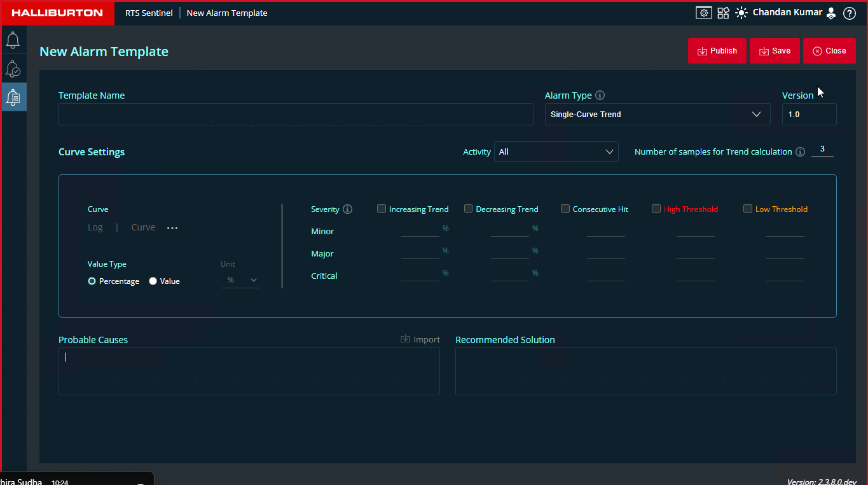
Task: Click the Template Name input field
Action: click(x=296, y=115)
